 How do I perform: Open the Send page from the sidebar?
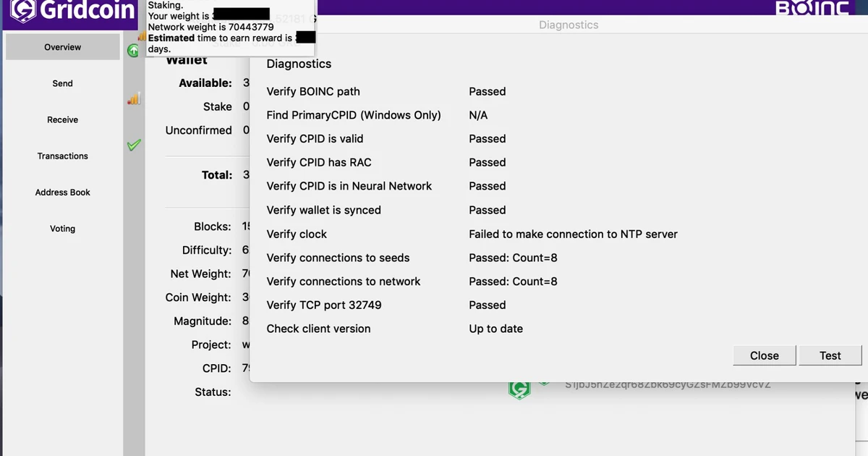point(62,83)
